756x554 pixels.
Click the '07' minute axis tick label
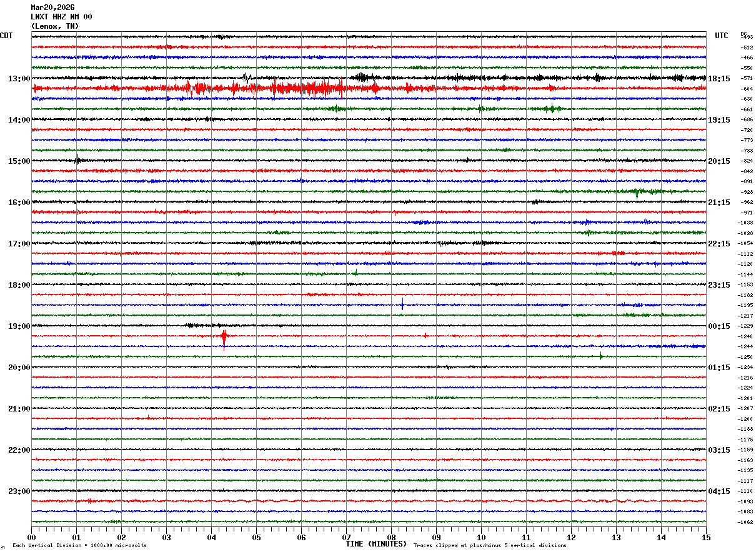tap(346, 537)
